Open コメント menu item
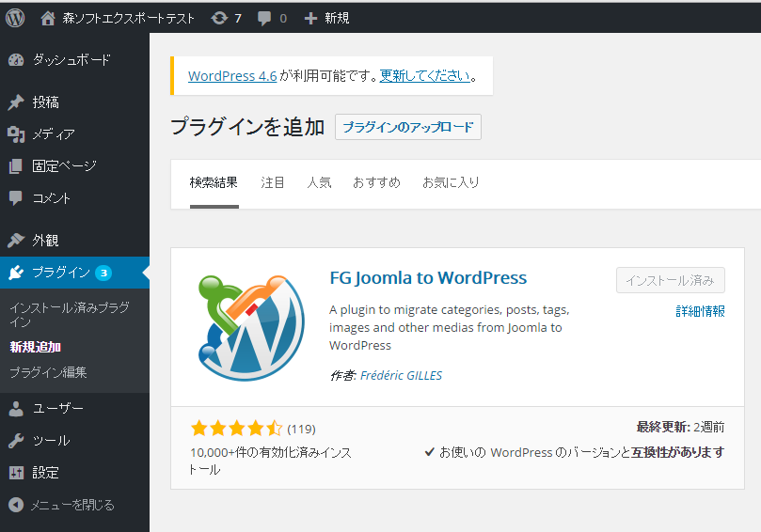 51,198
